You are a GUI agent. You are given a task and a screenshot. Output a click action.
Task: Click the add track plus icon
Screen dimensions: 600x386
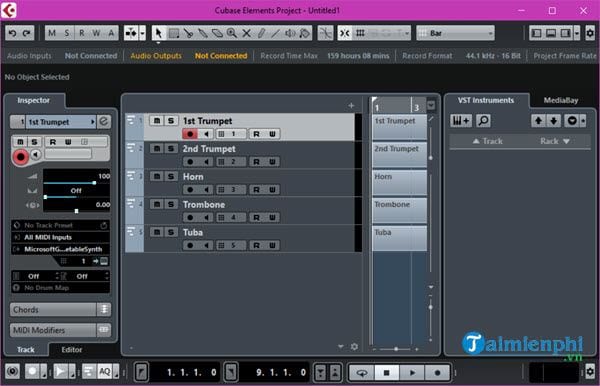[351, 106]
